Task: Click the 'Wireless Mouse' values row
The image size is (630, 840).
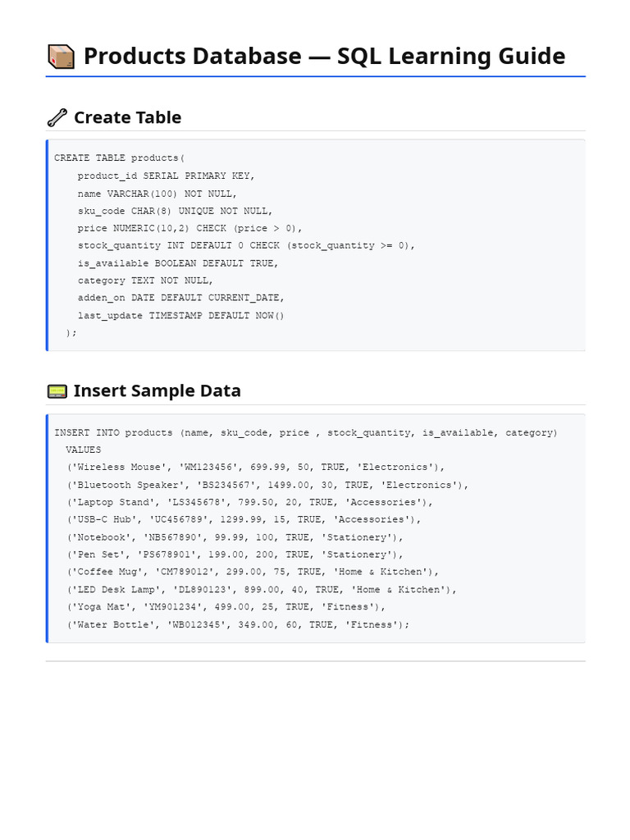Action: click(x=256, y=467)
